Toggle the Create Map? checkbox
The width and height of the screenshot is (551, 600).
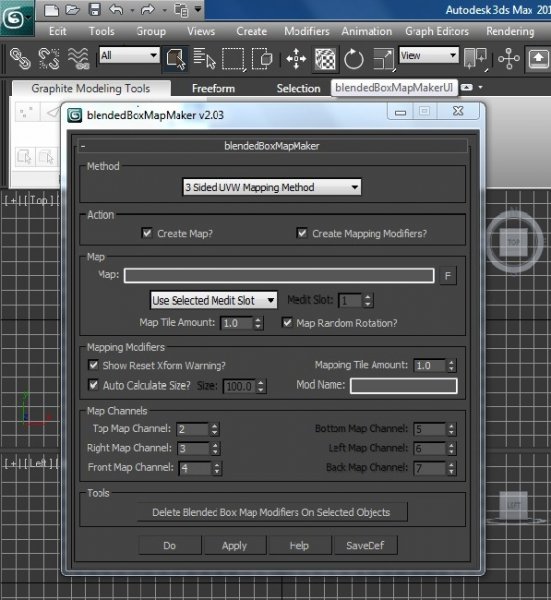pyautogui.click(x=147, y=233)
